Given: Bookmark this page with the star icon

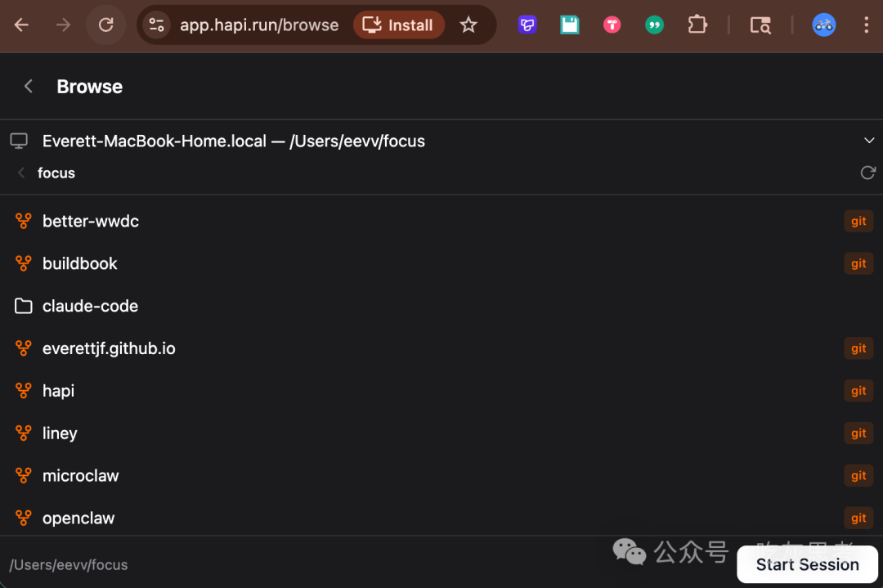Looking at the screenshot, I should tap(468, 25).
